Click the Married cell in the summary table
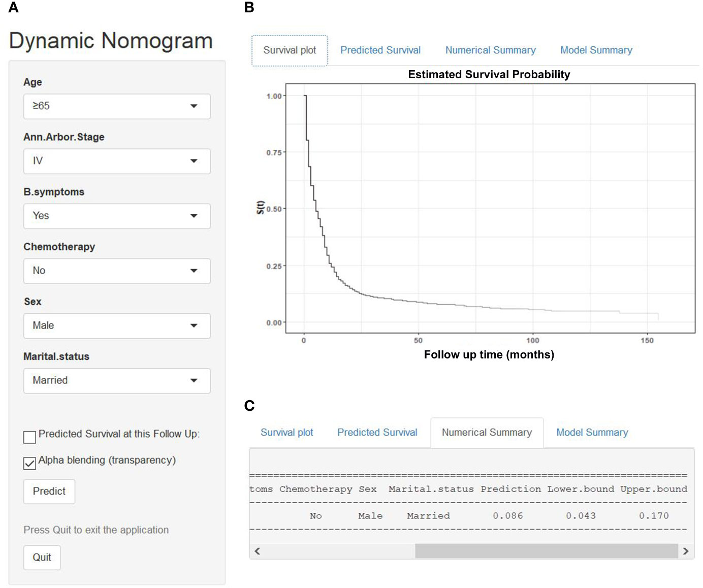 [x=429, y=516]
